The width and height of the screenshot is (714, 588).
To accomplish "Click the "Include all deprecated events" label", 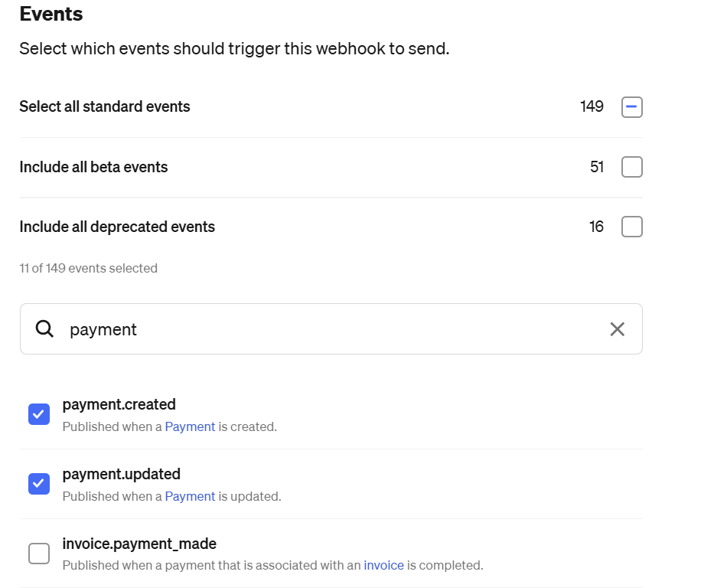I will (117, 227).
